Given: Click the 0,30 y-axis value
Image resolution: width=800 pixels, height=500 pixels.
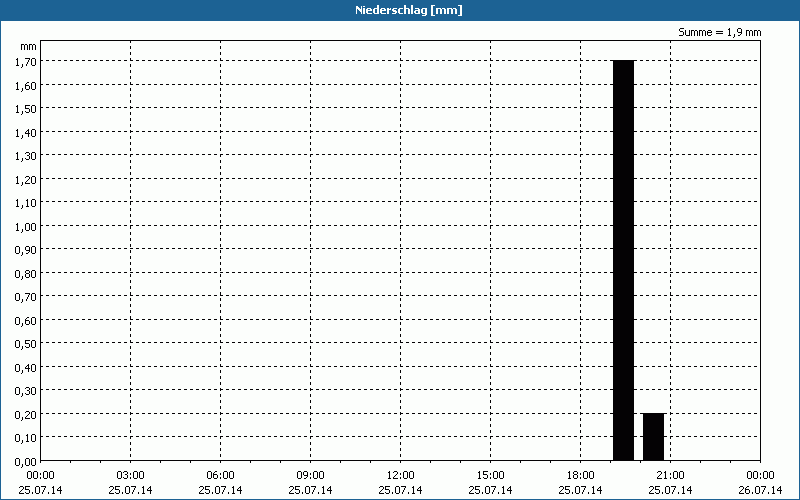Looking at the screenshot, I should [x=26, y=392].
